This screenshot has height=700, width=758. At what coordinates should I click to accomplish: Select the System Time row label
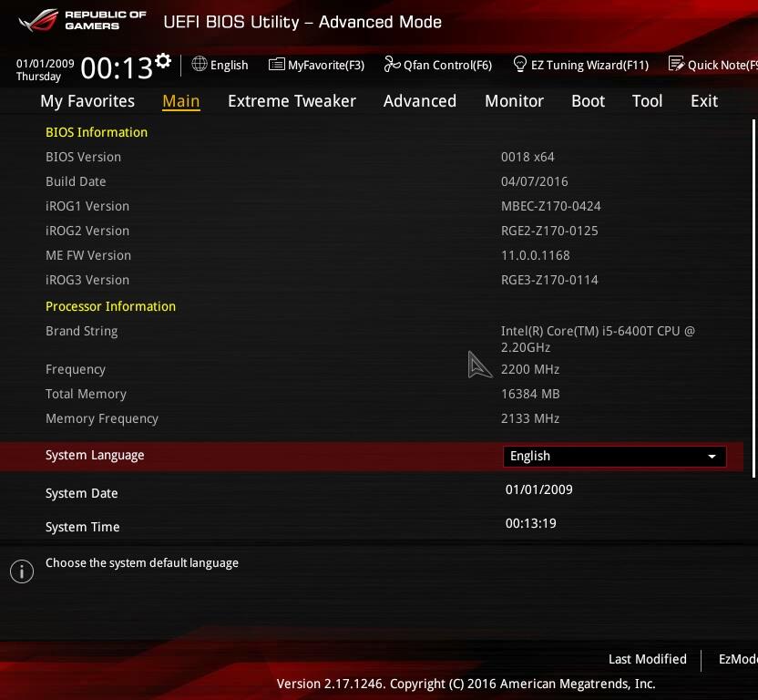pyautogui.click(x=83, y=528)
